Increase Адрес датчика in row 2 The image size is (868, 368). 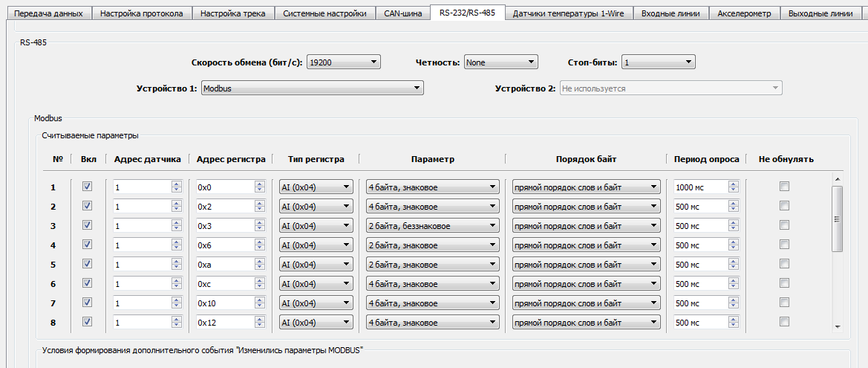[x=176, y=204]
